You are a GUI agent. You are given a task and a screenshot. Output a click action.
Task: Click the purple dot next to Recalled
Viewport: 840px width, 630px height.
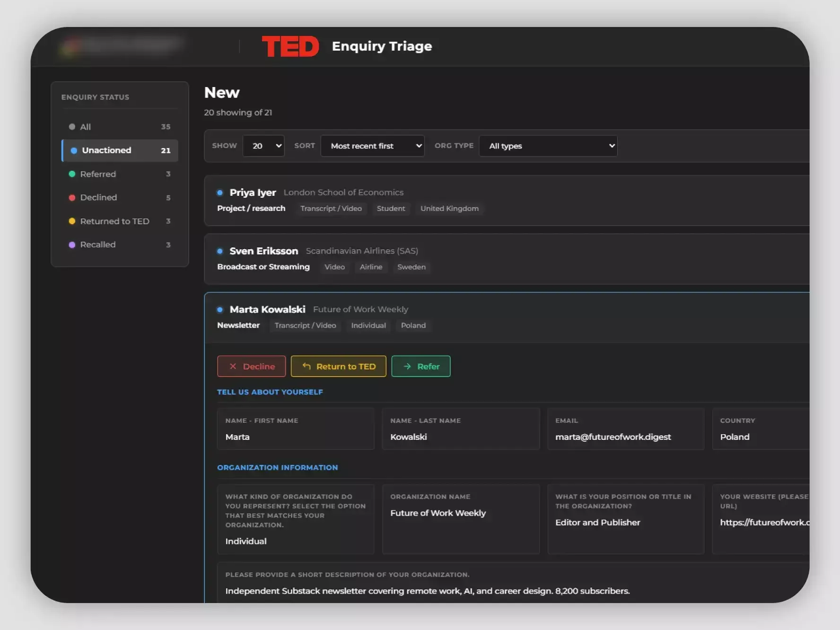click(72, 245)
